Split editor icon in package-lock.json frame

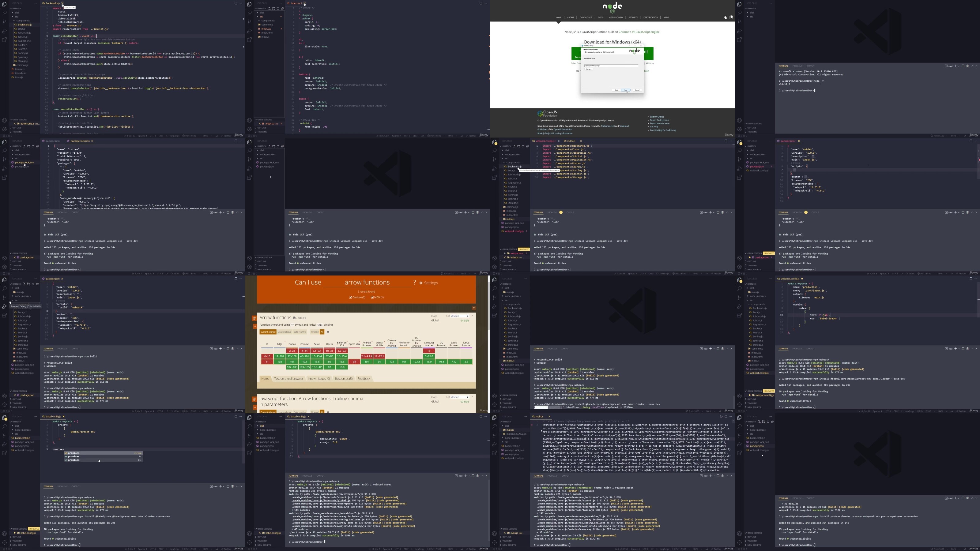click(x=236, y=141)
